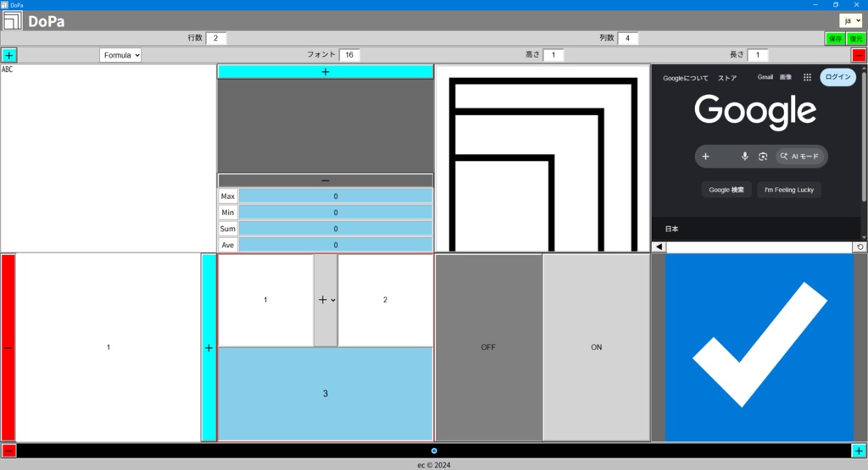Screen dimensions: 868x470
Task: Click the cyan plus bar above gray panel
Action: [x=325, y=72]
